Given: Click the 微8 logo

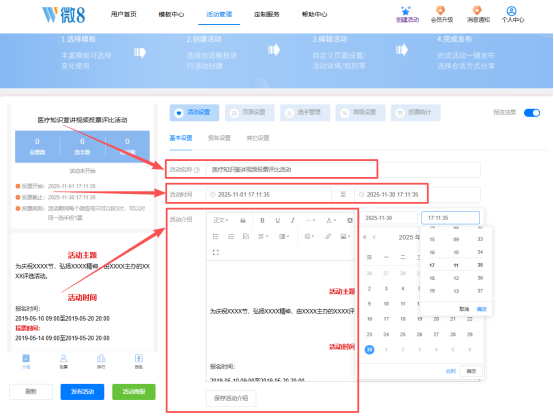Looking at the screenshot, I should [64, 15].
